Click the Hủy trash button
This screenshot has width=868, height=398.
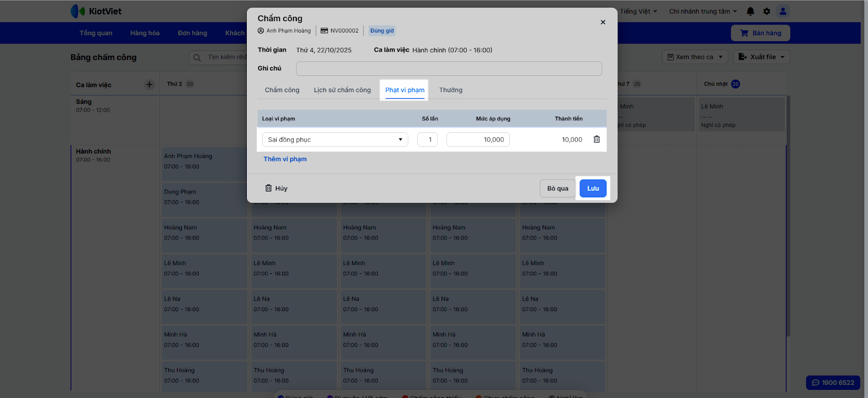276,188
